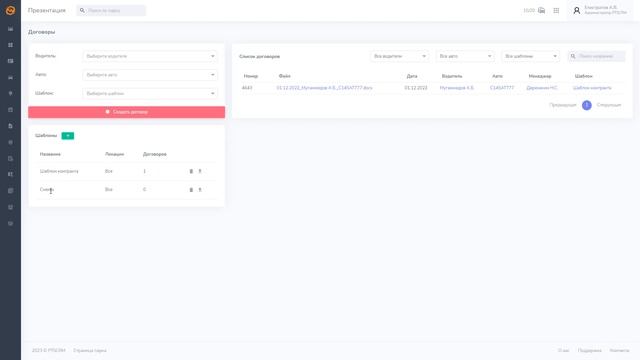Open the Шаблон контракта link in contracts list
Image resolution: width=640 pixels, height=360 pixels.
(592, 88)
